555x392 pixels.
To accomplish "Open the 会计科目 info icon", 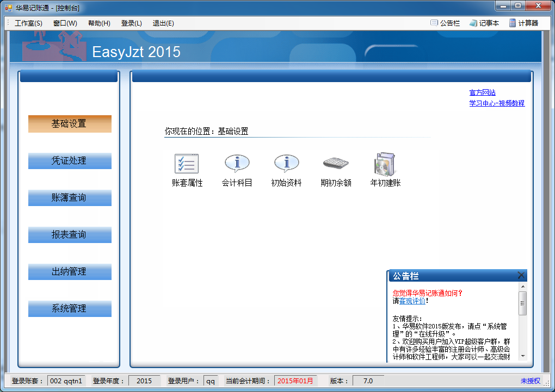I will point(237,164).
